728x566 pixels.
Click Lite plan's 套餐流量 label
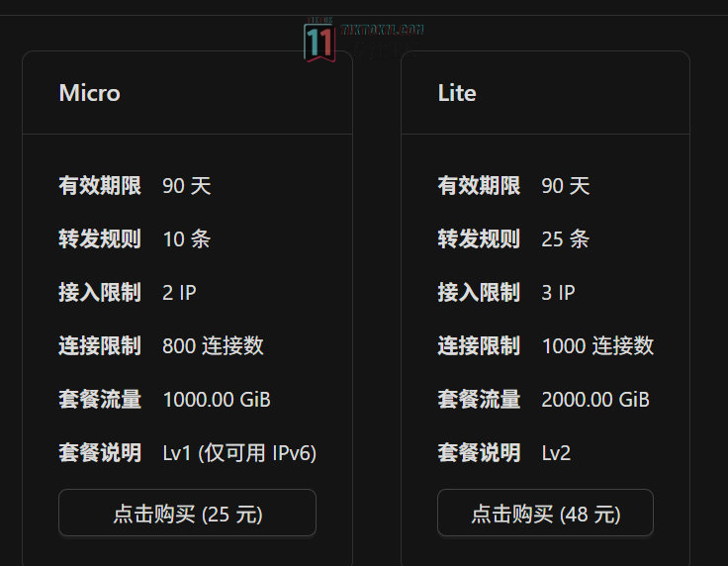point(479,400)
